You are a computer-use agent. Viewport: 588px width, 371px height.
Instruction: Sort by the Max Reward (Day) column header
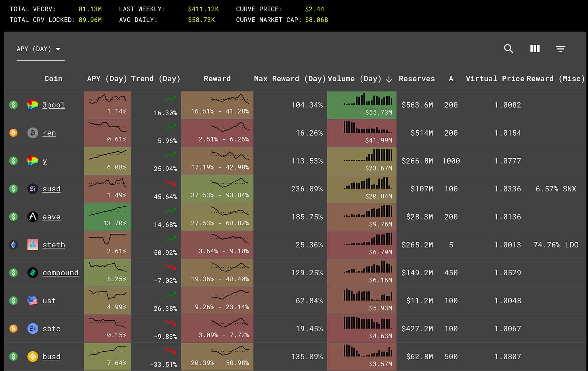pyautogui.click(x=290, y=79)
